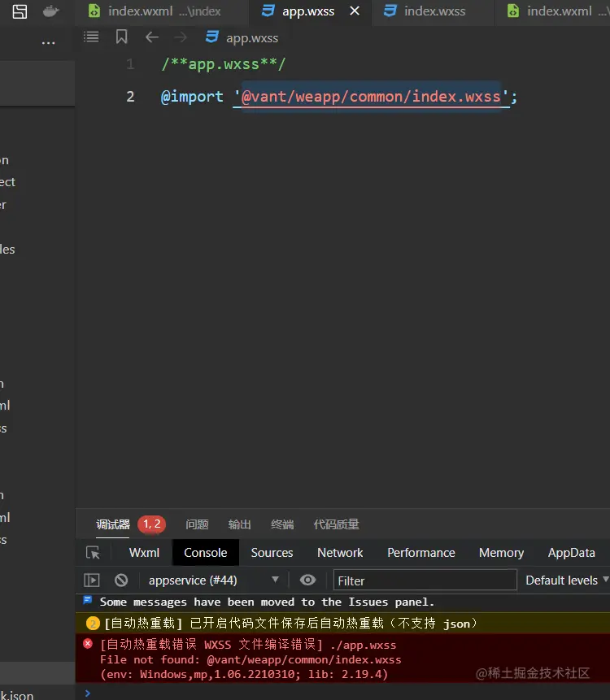Click the yellow warning count badge

pyautogui.click(x=93, y=624)
